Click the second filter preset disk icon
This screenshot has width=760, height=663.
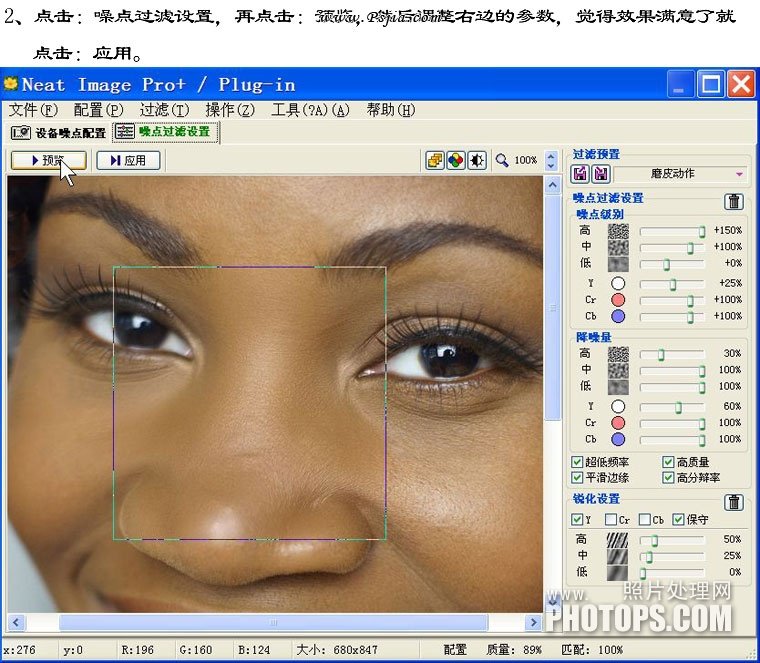coord(601,174)
